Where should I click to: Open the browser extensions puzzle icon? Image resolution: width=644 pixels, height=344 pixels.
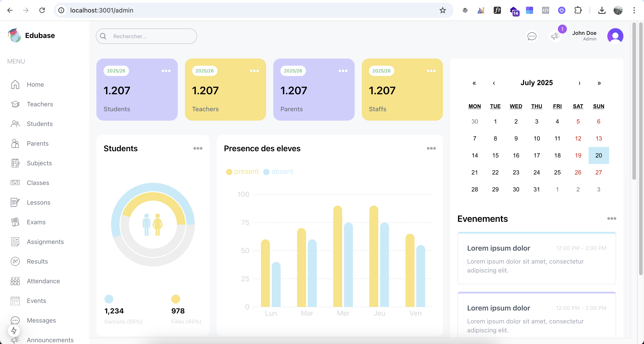[578, 10]
